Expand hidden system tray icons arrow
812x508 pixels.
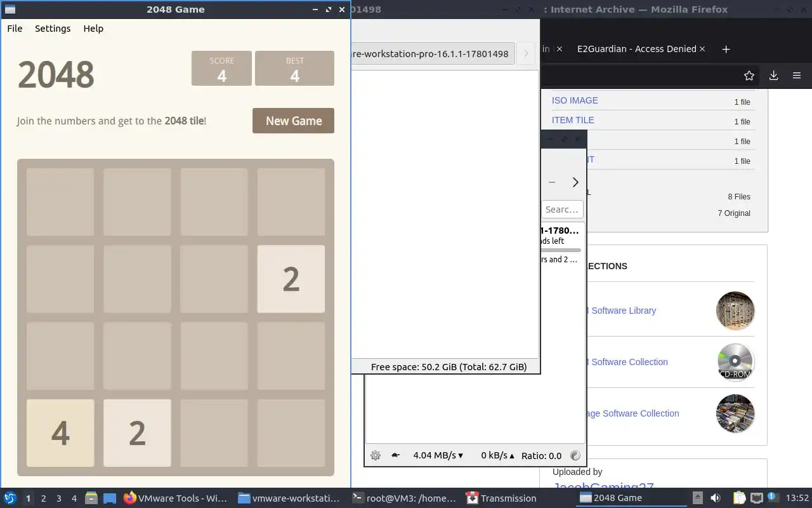[697, 498]
